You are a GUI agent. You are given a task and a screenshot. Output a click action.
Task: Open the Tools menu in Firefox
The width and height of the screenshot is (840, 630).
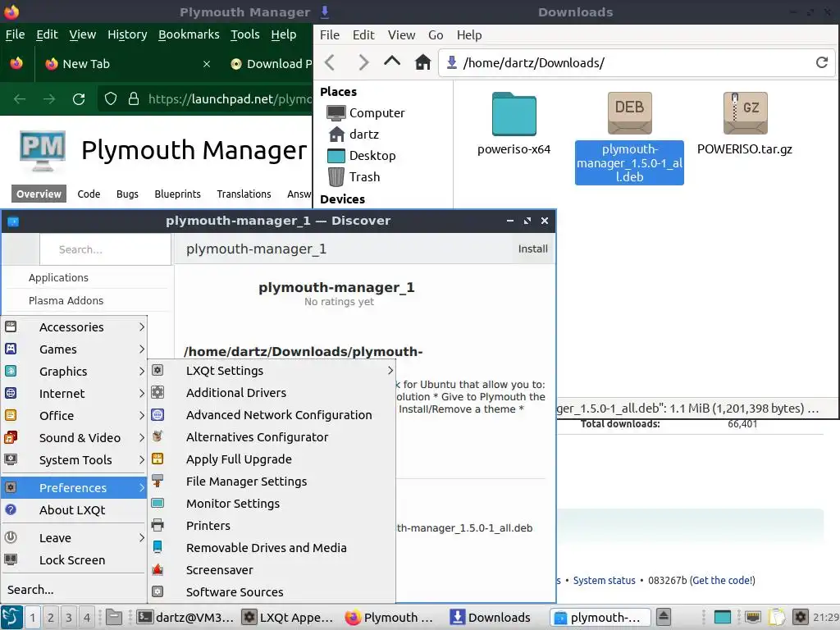(244, 34)
